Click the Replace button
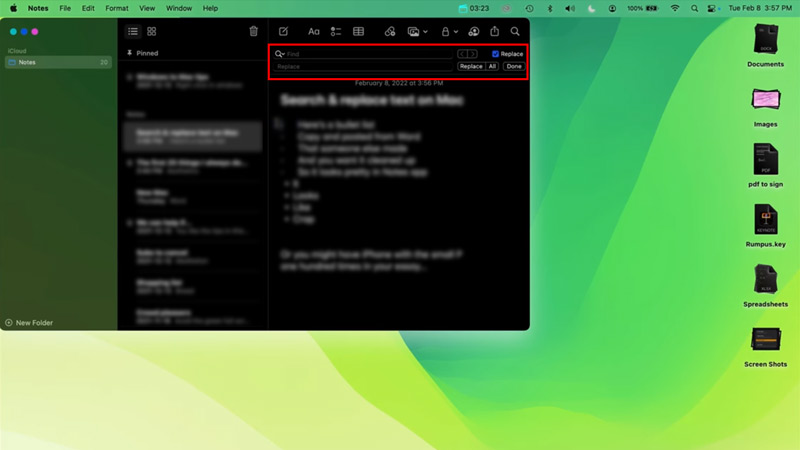Screen dimensions: 800x450 click(471, 66)
